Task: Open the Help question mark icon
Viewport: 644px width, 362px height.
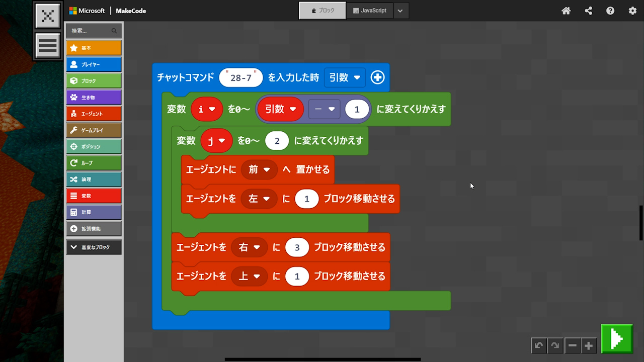Action: tap(610, 11)
